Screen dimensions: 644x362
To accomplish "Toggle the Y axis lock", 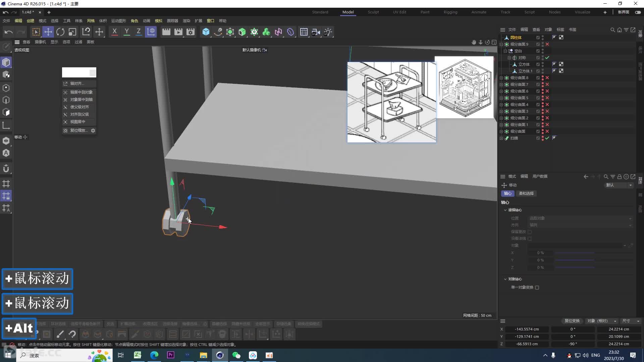I will point(126,32).
